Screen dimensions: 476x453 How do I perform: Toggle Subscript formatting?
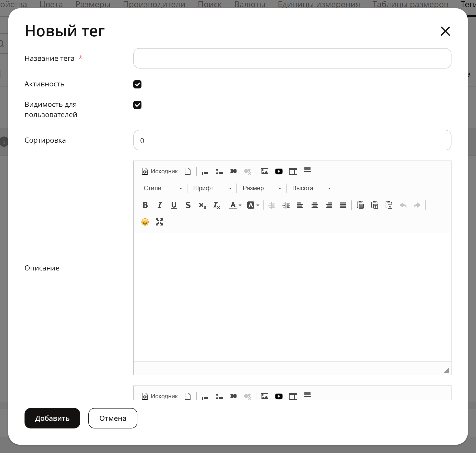pos(203,205)
